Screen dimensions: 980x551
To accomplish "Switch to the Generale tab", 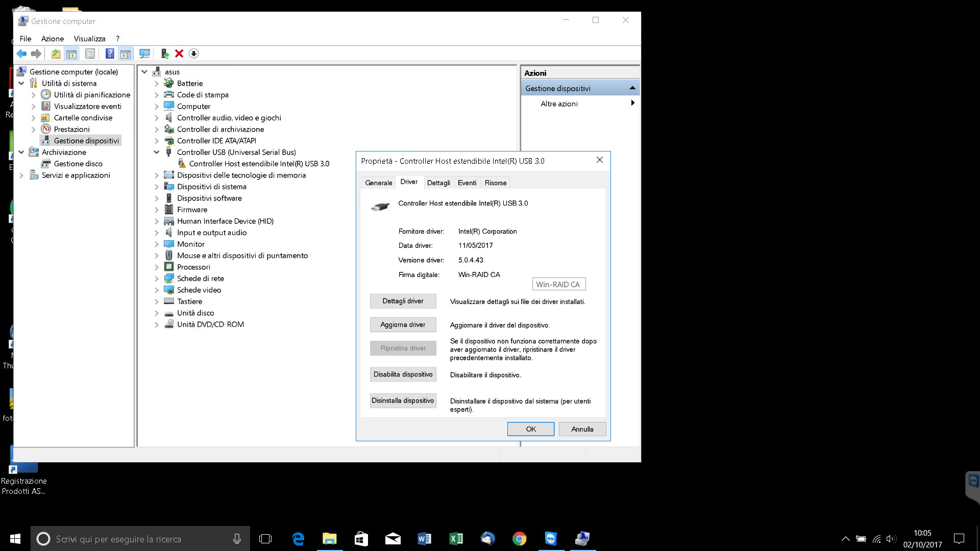I will [x=379, y=183].
